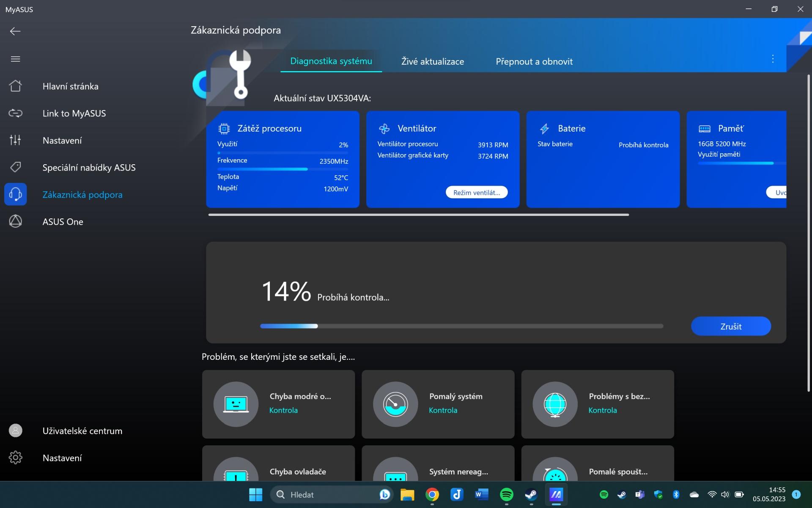Click the Probíhá kontrola battery status

[x=643, y=145]
